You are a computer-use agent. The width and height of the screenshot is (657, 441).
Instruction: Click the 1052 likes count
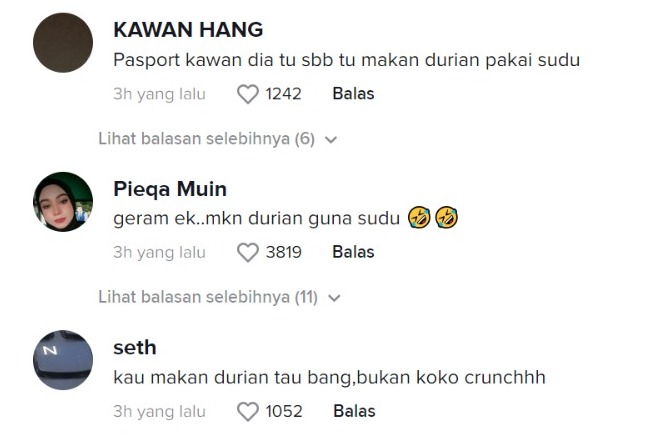(284, 411)
